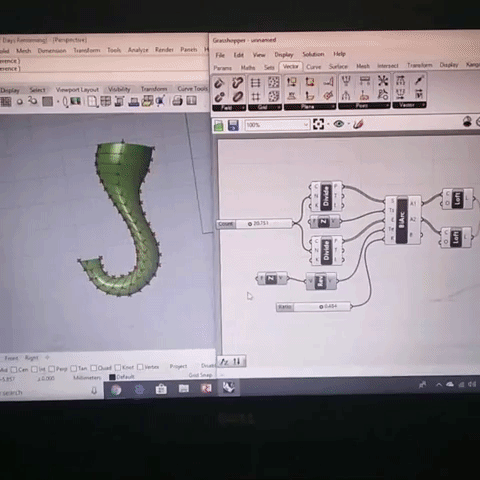Enable the Quad osnap checkbox
This screenshot has height=480, width=480.
[x=94, y=368]
